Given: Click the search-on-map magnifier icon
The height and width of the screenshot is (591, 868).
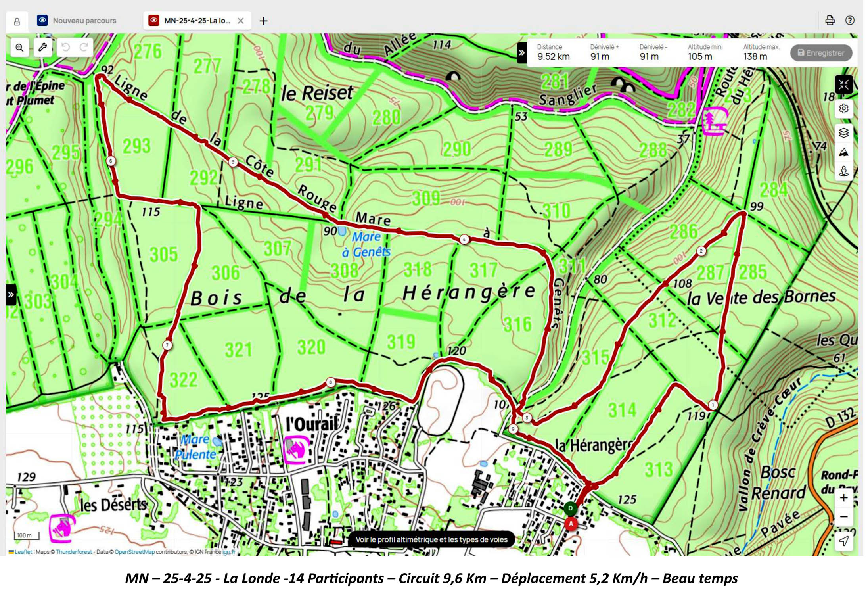Looking at the screenshot, I should [19, 48].
